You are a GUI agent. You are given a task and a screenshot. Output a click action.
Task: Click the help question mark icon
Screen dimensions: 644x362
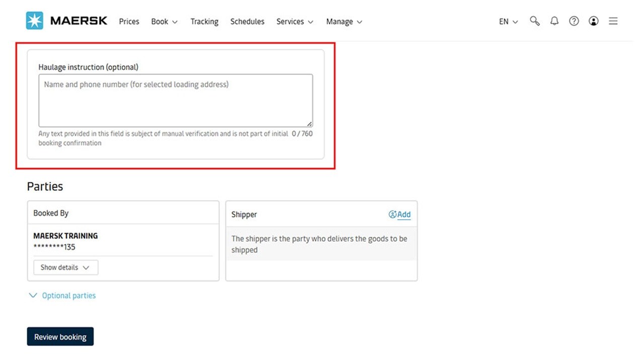(574, 21)
